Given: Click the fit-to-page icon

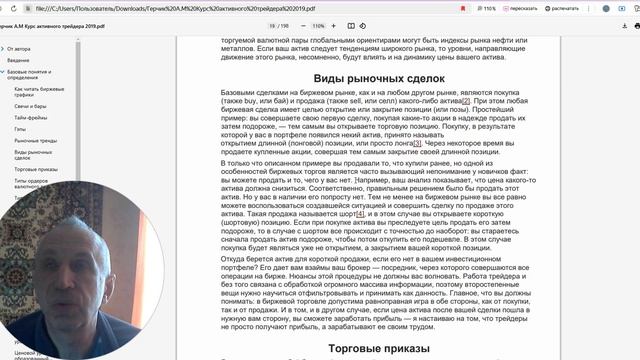Looking at the screenshot, I should 351,26.
